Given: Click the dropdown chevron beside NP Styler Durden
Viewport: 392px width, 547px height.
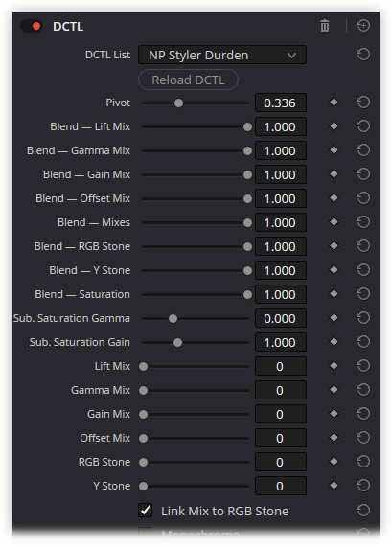Looking at the screenshot, I should (x=291, y=56).
